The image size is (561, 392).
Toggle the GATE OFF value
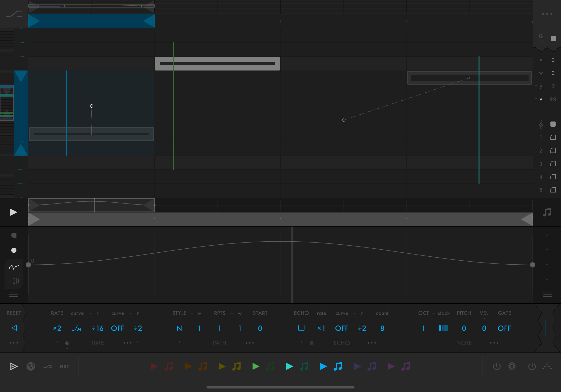pos(504,328)
